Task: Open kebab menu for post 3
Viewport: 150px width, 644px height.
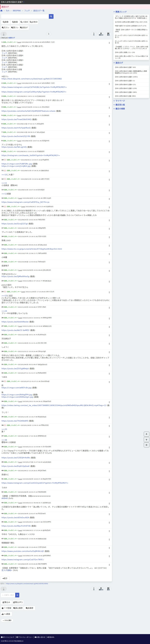Action: click(x=109, y=97)
